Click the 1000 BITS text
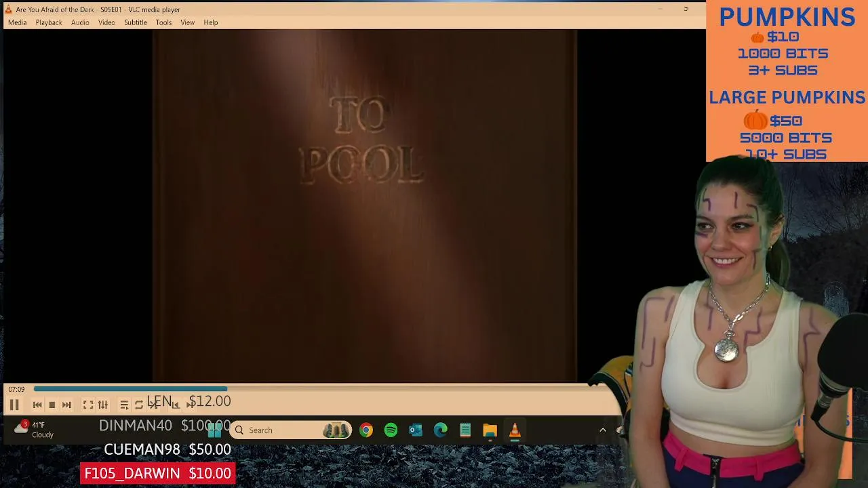This screenshot has height=488, width=868. 783,54
